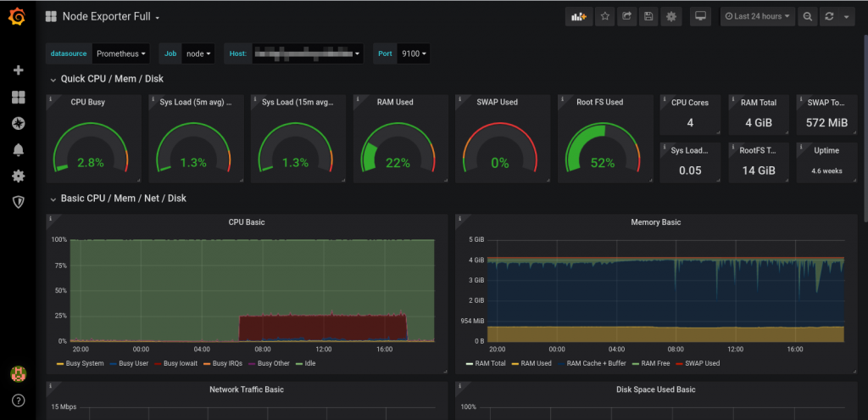This screenshot has width=868, height=420.
Task: Click the Add panel icon
Action: coord(579,16)
